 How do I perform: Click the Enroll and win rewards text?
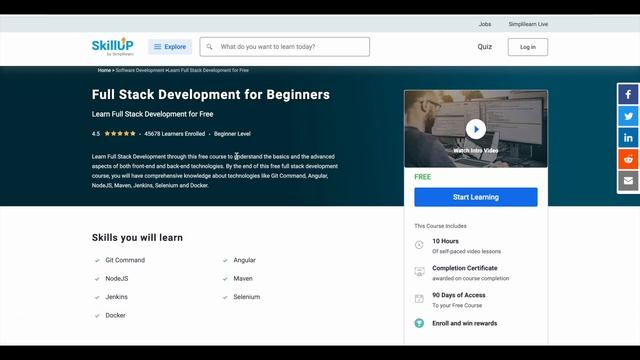coord(464,323)
